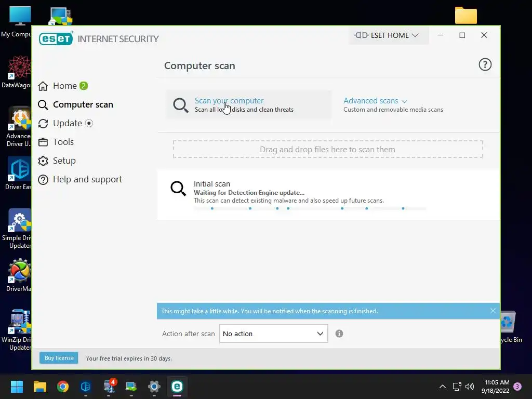Open the notification count badge in tray
The image size is (532, 399).
click(517, 387)
